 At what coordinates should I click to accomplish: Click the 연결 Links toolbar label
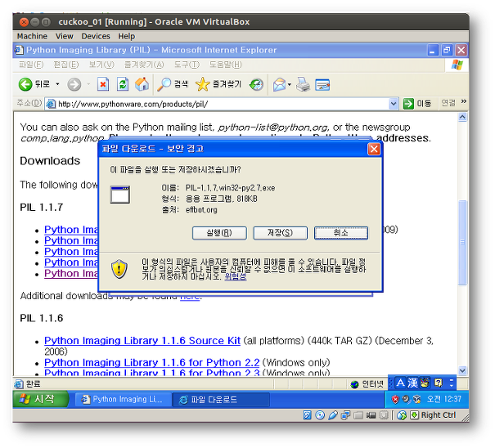(x=448, y=103)
